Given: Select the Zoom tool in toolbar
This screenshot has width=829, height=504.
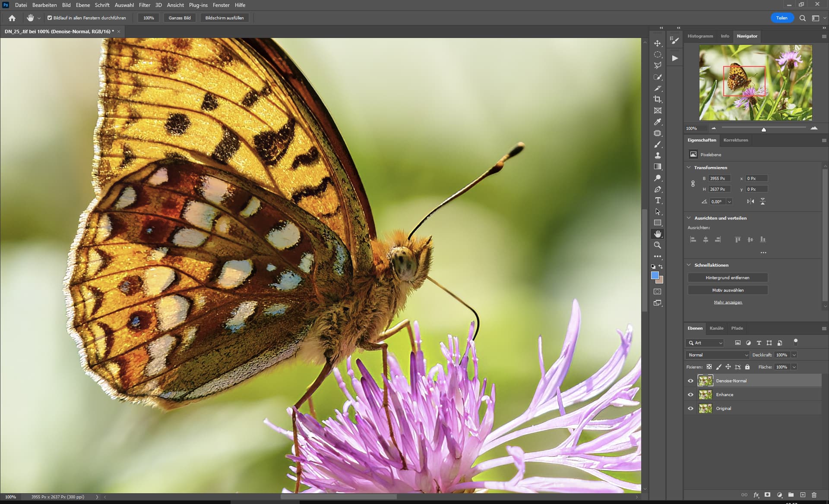Looking at the screenshot, I should [657, 245].
